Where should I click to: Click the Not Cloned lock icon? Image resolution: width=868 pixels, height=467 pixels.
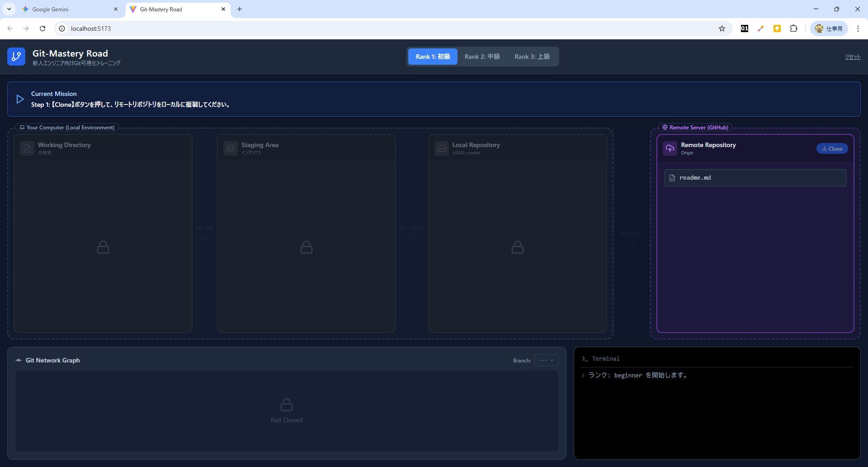pyautogui.click(x=287, y=404)
